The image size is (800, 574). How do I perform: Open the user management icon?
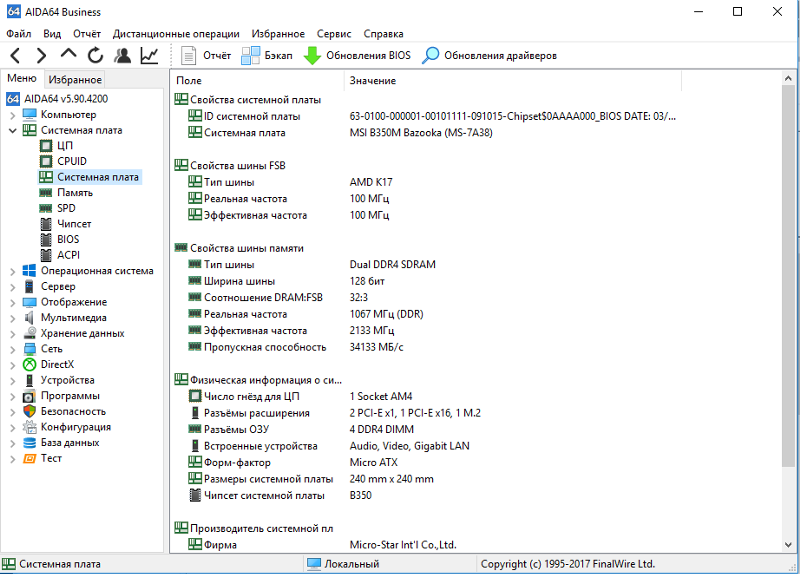[122, 55]
